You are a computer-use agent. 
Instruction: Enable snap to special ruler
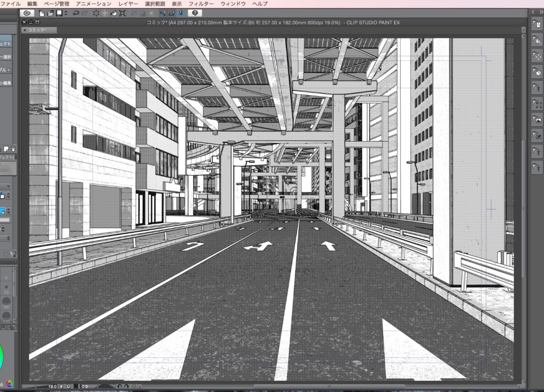(173, 13)
